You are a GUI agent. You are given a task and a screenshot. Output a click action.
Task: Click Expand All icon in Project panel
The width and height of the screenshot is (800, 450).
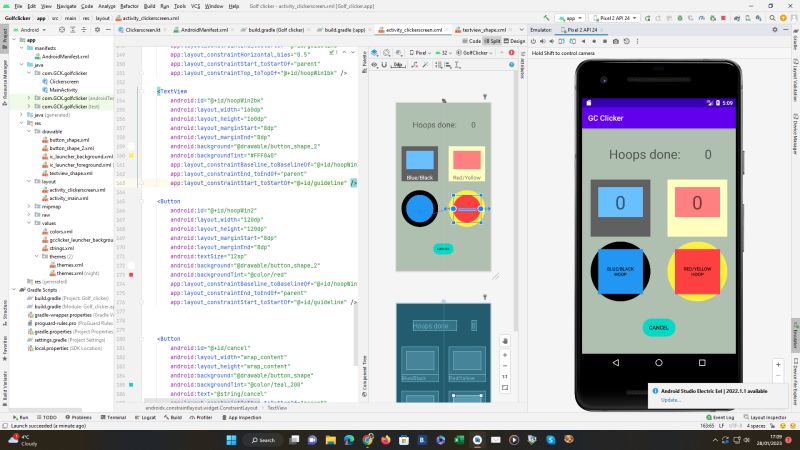(73, 30)
